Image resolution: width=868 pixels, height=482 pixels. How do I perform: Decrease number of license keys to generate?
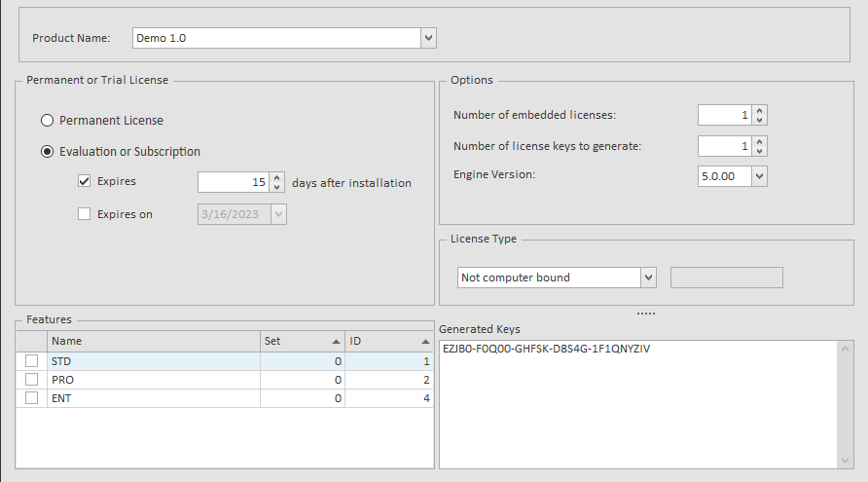(760, 151)
